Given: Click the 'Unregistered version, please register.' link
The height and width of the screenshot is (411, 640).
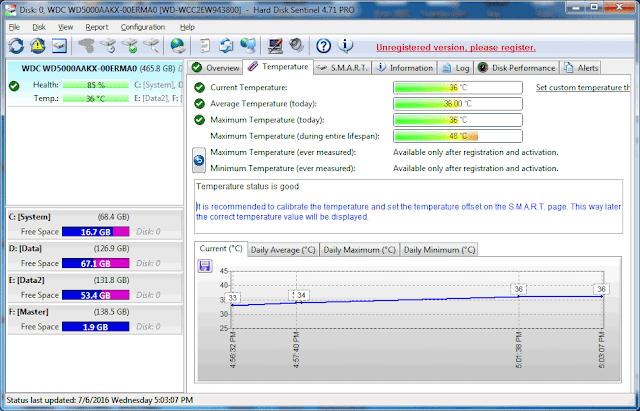Looking at the screenshot, I should click(x=456, y=47).
